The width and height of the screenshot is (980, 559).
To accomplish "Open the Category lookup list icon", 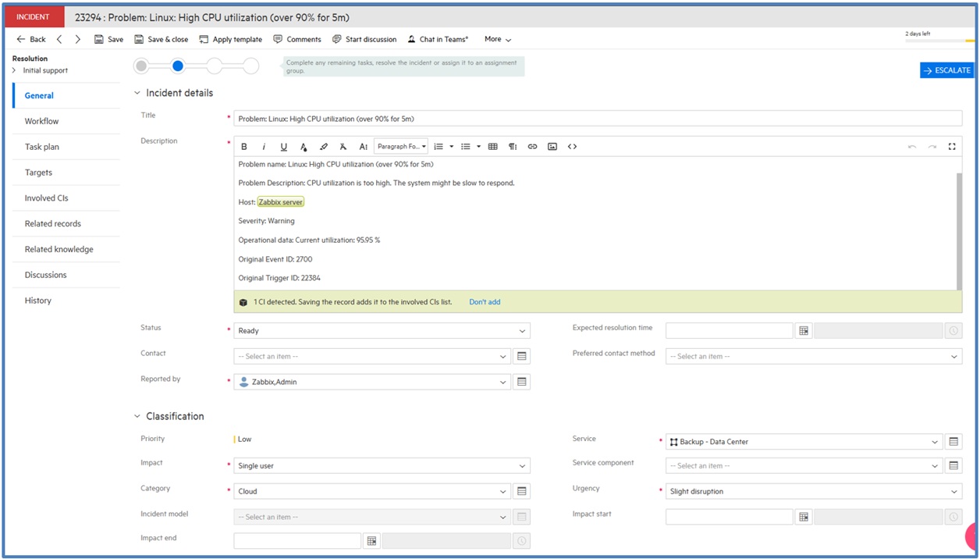I will 522,491.
